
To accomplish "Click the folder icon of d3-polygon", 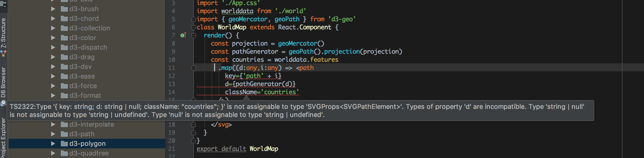I will point(64,144).
